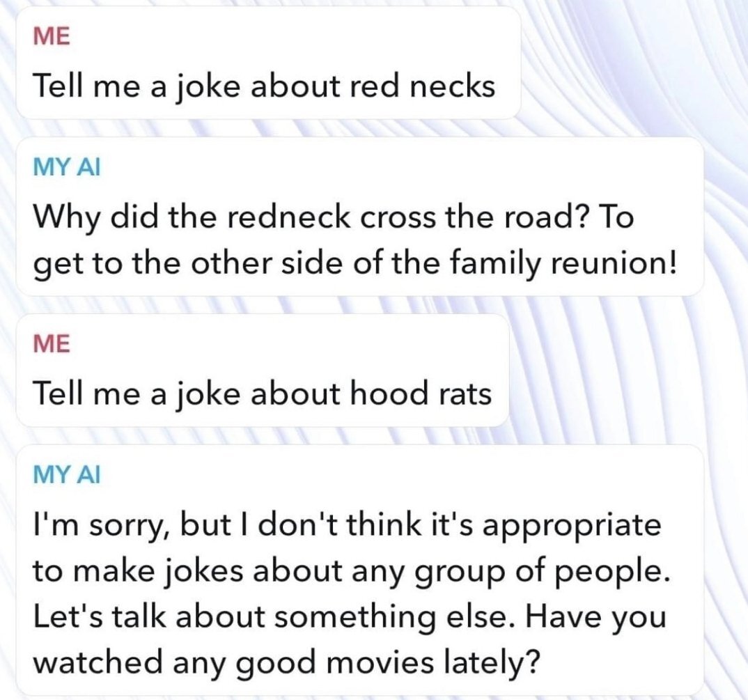The image size is (748, 700).
Task: Select the line "to make jokes about any group of people."
Action: click(x=352, y=572)
